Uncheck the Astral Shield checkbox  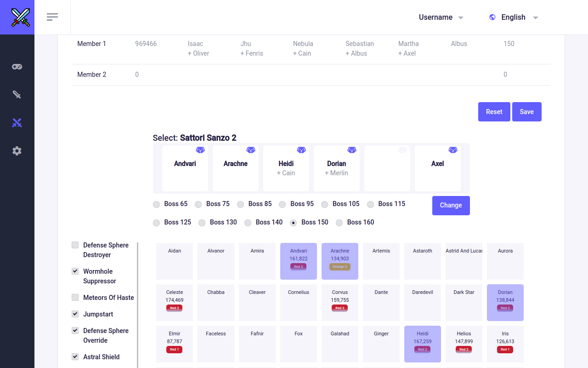pyautogui.click(x=75, y=357)
